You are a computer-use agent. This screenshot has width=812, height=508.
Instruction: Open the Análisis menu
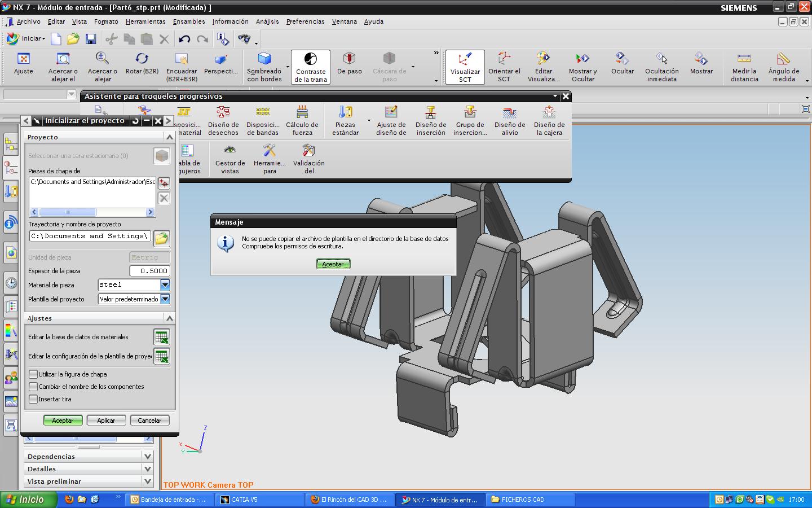[267, 21]
